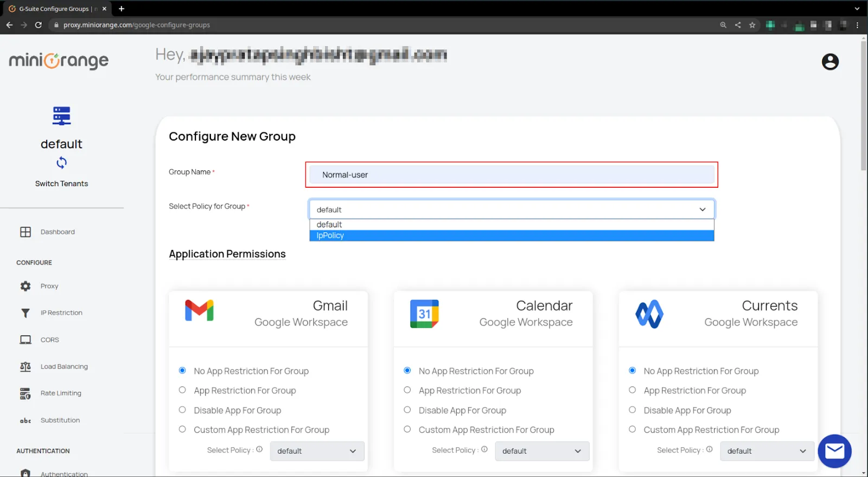The width and height of the screenshot is (868, 477).
Task: Reload the page in browser
Action: tap(38, 25)
